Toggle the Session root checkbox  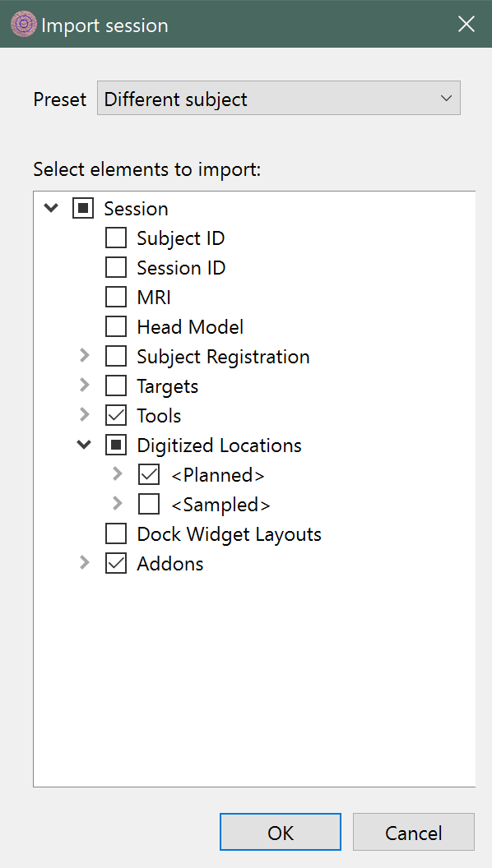(x=83, y=209)
